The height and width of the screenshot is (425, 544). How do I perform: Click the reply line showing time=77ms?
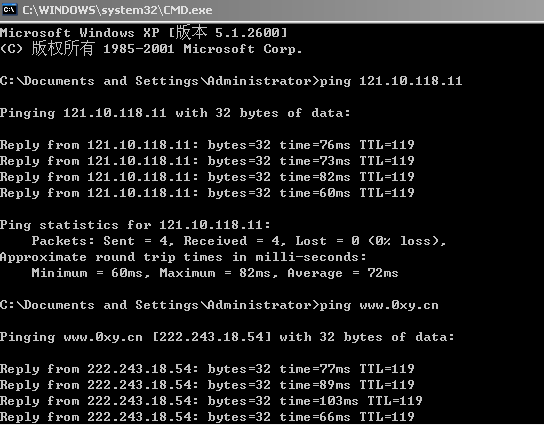click(x=207, y=369)
